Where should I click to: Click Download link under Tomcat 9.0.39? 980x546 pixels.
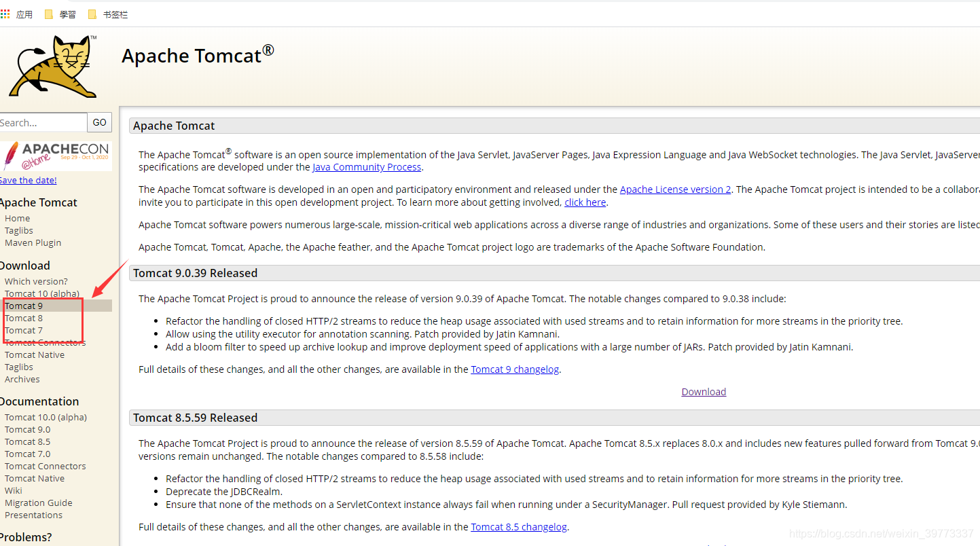704,392
